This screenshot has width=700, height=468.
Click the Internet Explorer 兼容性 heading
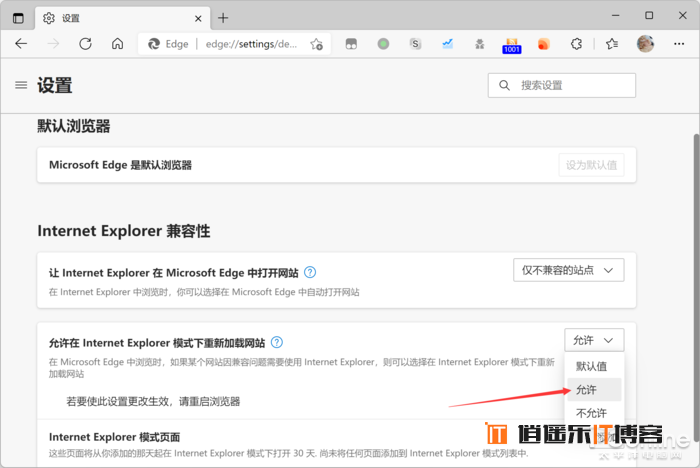[124, 231]
